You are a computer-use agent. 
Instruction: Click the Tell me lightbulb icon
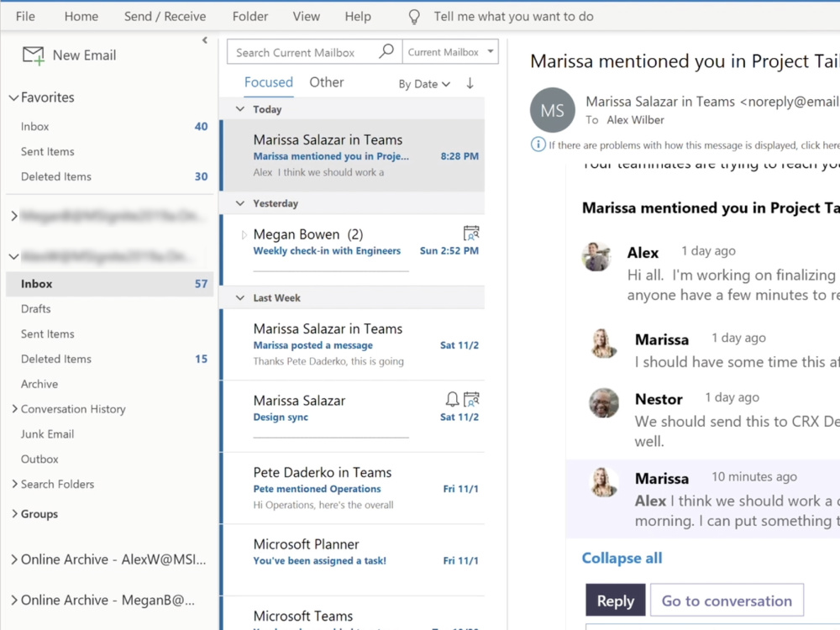[x=414, y=17]
